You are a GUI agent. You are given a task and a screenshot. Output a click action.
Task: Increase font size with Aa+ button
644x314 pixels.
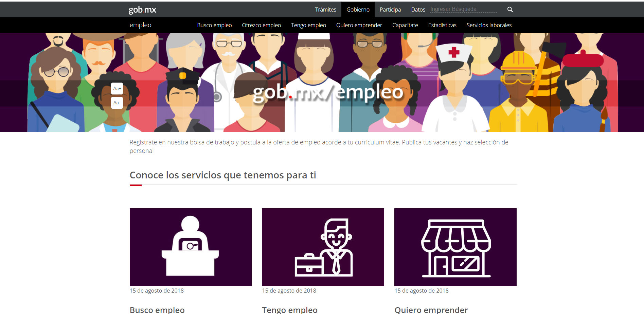pos(117,88)
